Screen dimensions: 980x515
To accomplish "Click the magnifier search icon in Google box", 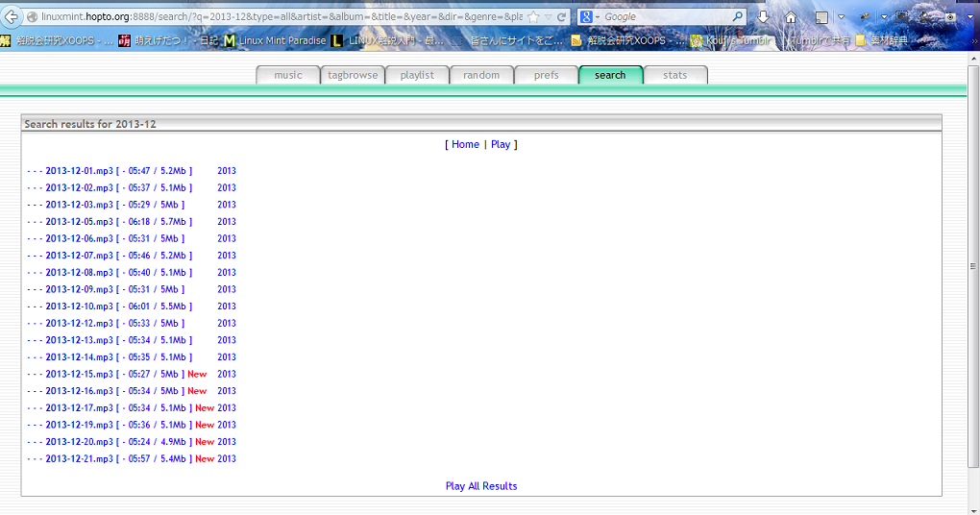I will tap(738, 16).
